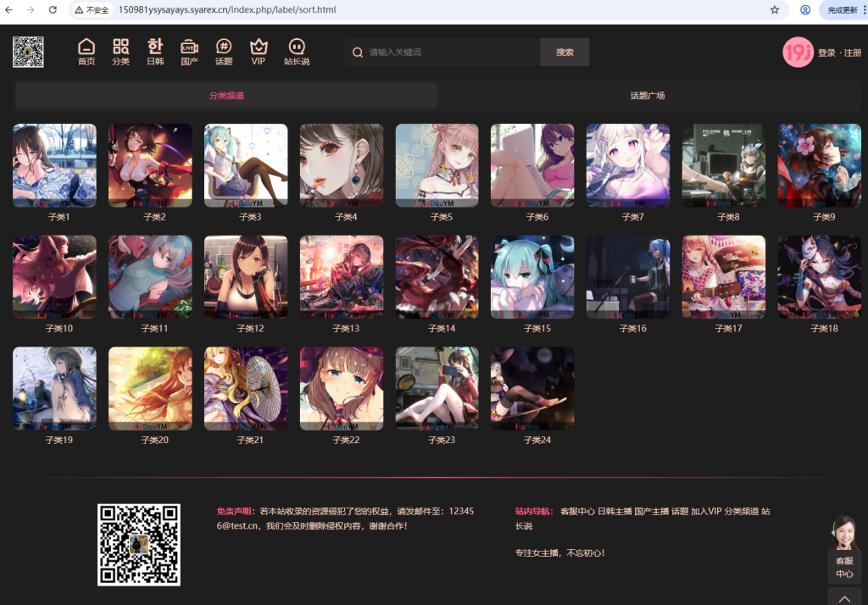Open the 子类5 thumbnail

point(437,165)
